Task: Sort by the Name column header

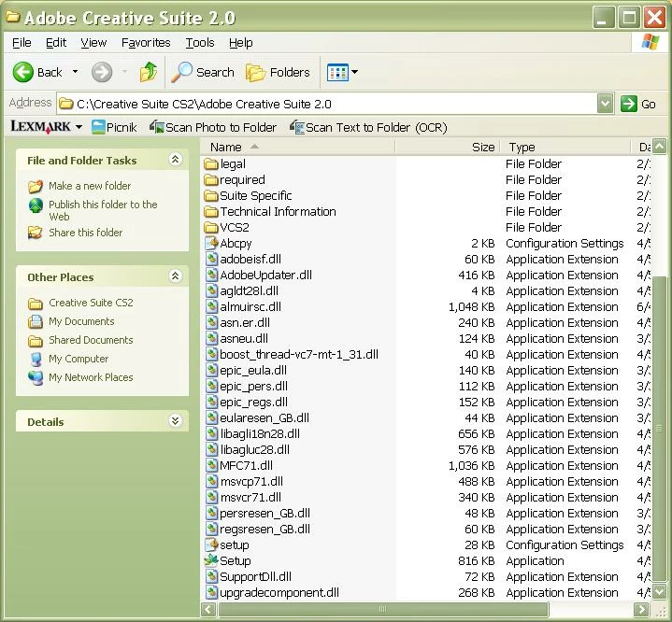Action: pos(297,147)
